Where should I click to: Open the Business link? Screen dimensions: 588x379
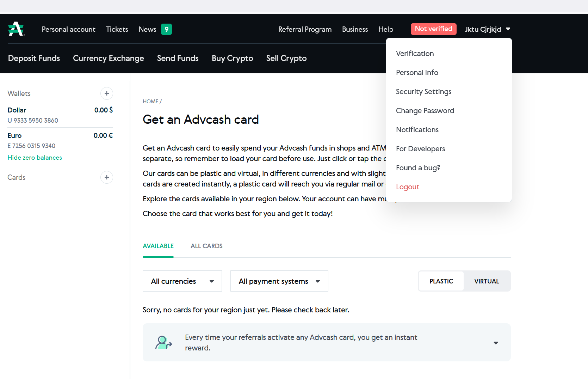pos(355,29)
